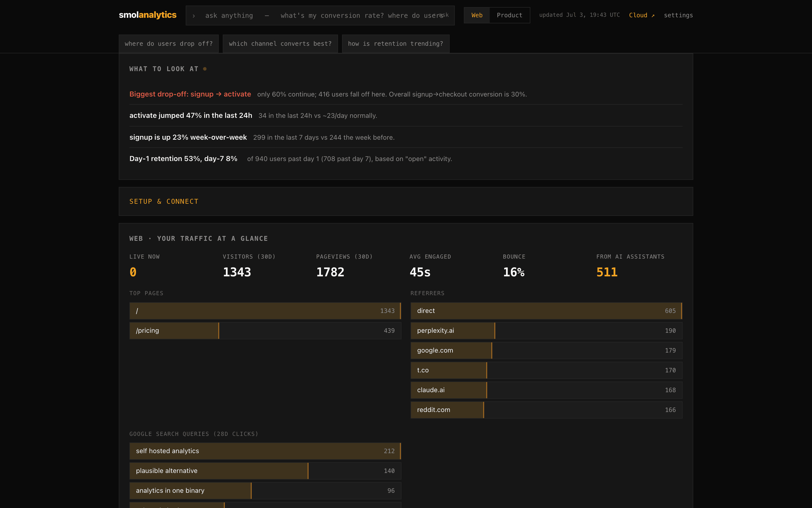Click Pageviews (30d) value 1782
Viewport: 812px width, 508px height.
pyautogui.click(x=330, y=272)
